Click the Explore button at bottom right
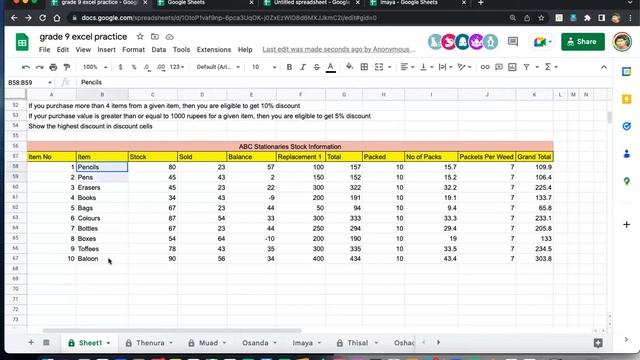640x360 pixels. click(598, 343)
